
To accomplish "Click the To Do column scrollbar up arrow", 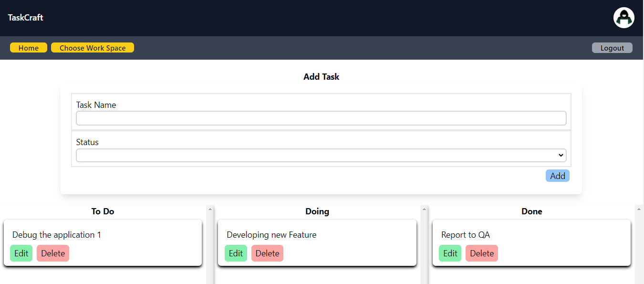I will point(210,209).
